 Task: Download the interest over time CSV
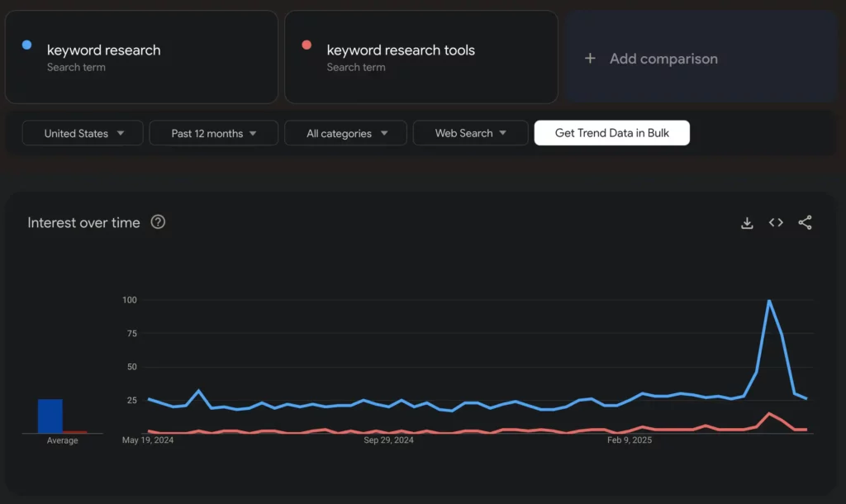pos(747,222)
